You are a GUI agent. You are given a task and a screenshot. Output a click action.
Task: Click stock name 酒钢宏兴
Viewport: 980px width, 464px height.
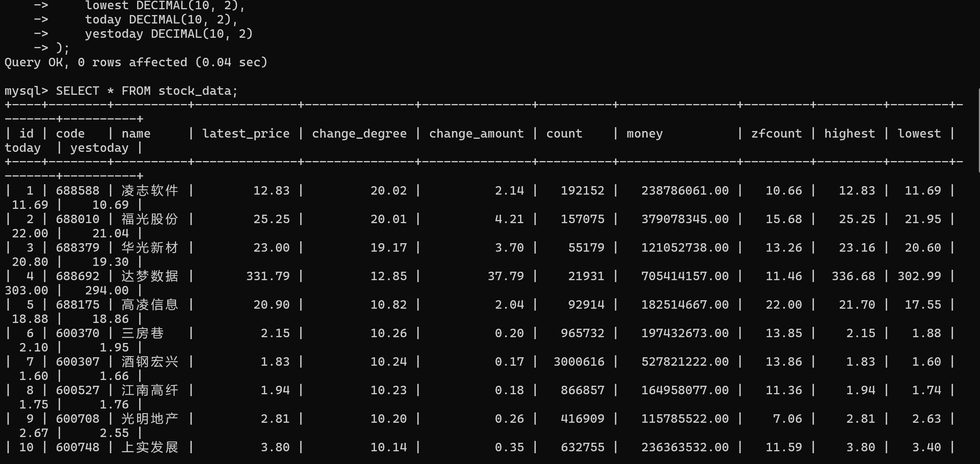pyautogui.click(x=150, y=361)
